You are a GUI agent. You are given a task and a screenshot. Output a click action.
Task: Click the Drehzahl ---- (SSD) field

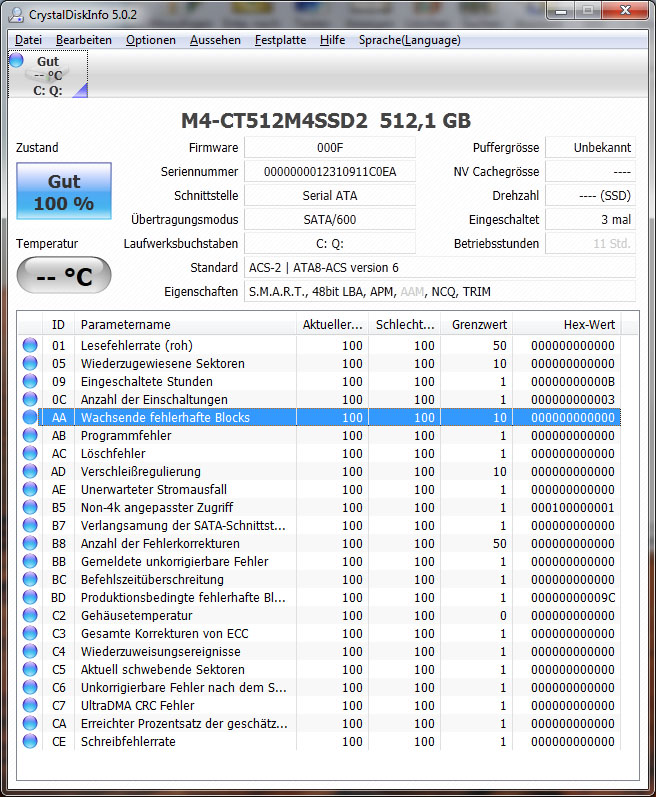tap(590, 195)
